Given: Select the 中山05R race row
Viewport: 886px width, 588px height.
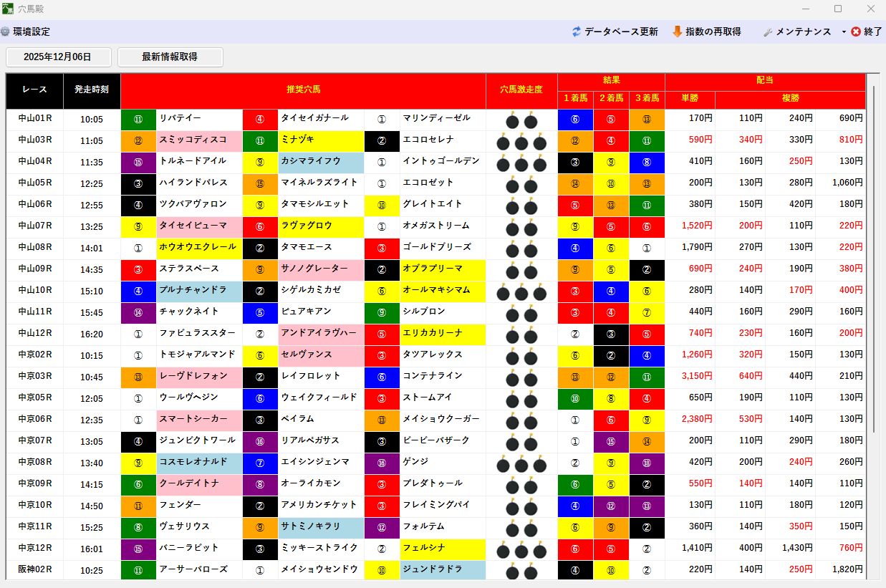Looking at the screenshot, I should click(x=33, y=184).
